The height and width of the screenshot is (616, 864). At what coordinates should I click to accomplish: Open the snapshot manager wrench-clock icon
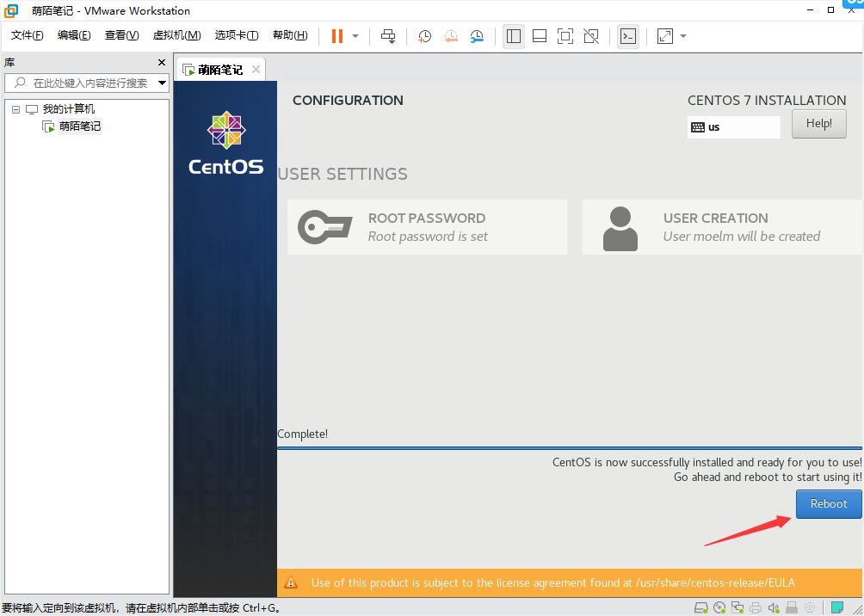click(x=477, y=36)
